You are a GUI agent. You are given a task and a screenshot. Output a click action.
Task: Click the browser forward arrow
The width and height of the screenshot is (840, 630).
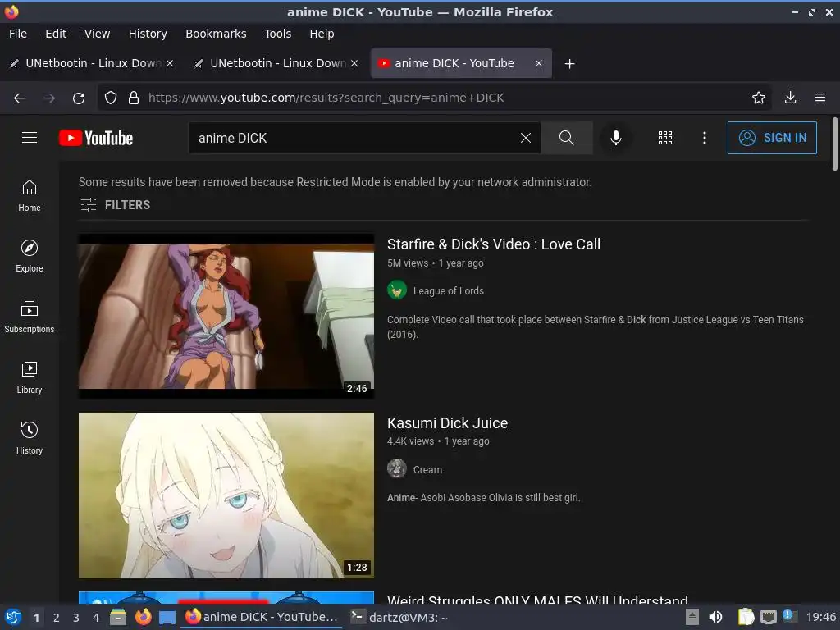tap(49, 98)
